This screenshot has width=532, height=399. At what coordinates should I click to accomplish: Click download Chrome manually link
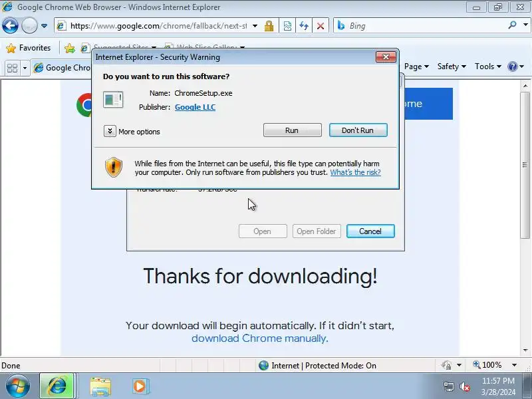[259, 338]
